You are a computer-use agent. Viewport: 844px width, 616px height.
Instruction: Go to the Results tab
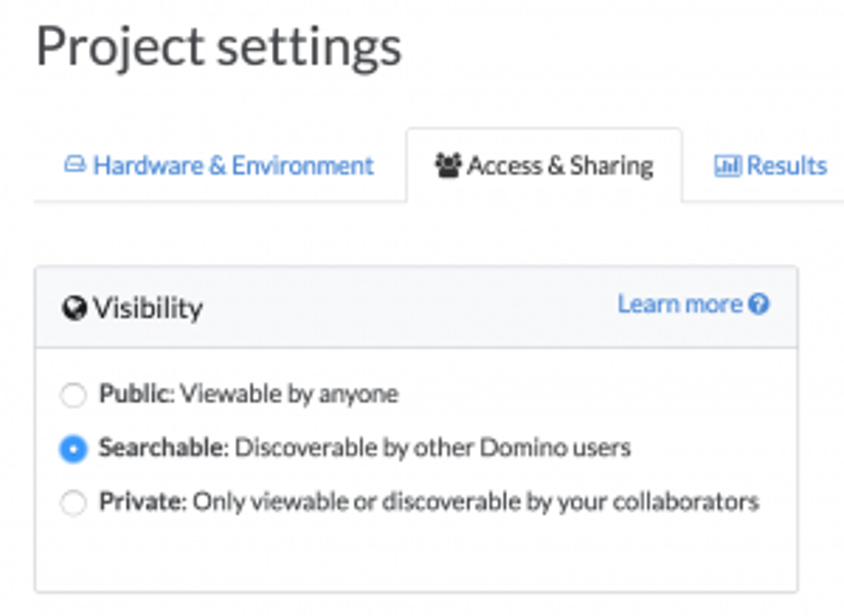pos(786,166)
